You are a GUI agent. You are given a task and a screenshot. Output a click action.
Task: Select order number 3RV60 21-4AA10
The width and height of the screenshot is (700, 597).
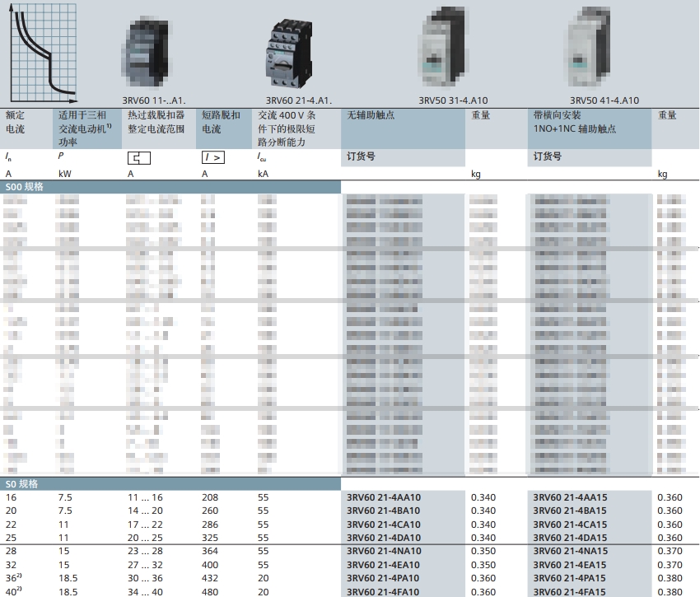point(384,497)
